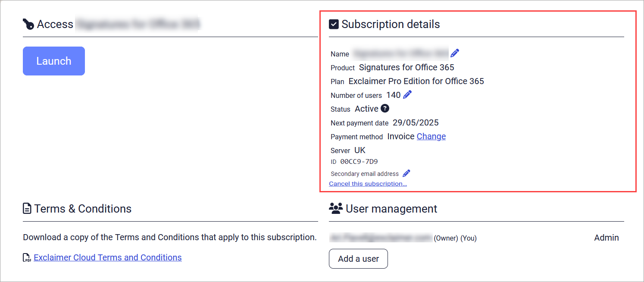Click the Add a user button
This screenshot has height=282, width=644.
click(x=358, y=259)
